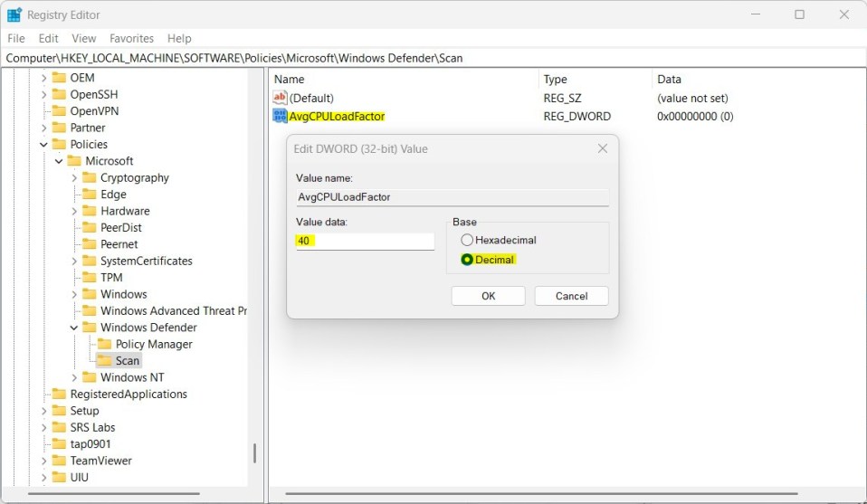Click the Windows Defender folder icon

click(90, 328)
